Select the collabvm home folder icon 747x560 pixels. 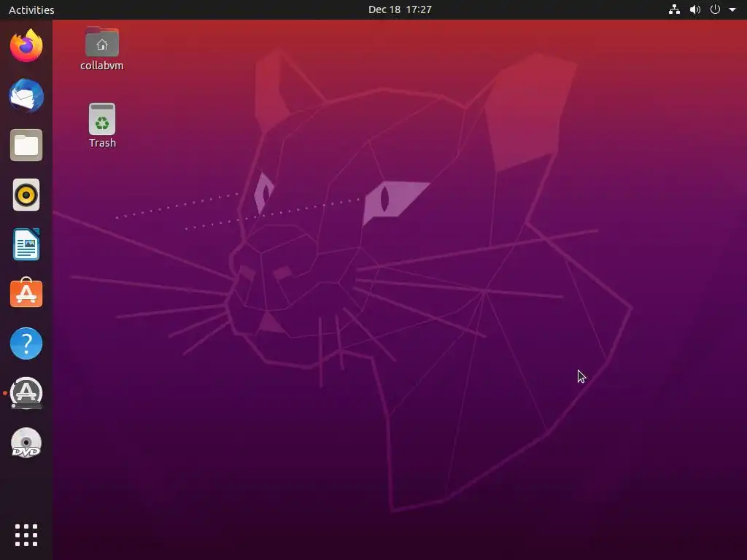102,42
